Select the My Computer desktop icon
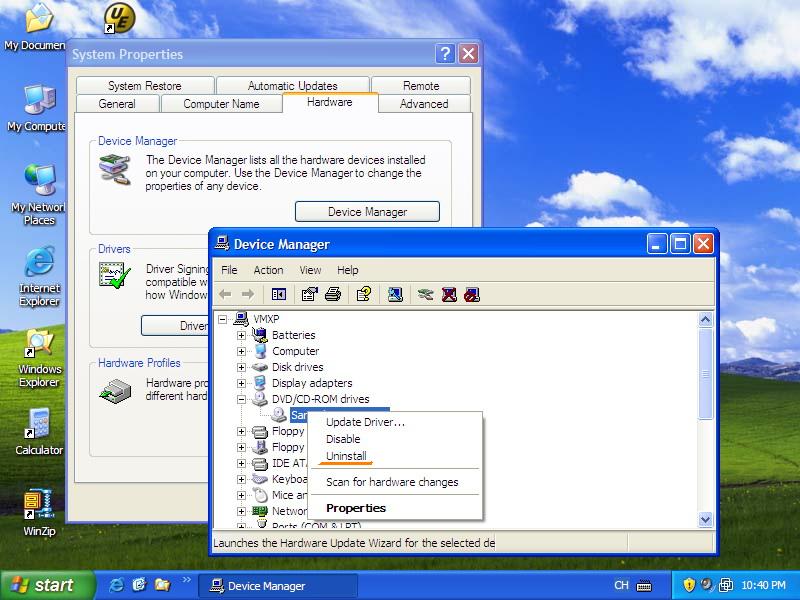Viewport: 800px width, 600px height. 37,108
